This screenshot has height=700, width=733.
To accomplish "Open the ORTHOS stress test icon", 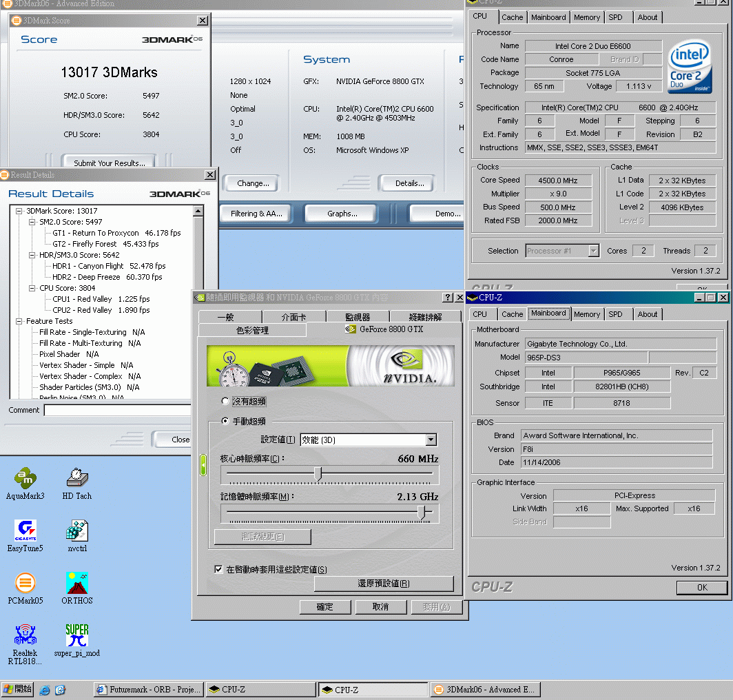I will click(77, 588).
